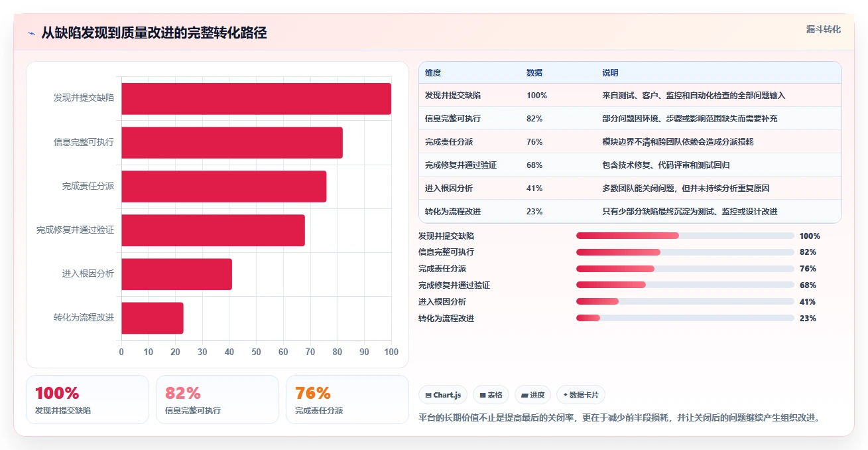Click the 41% progress bar for 进入根因分析

pyautogui.click(x=685, y=302)
